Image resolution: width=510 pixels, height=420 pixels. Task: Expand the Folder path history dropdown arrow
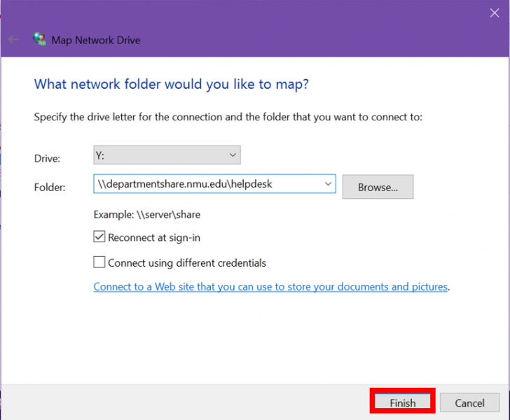point(328,184)
